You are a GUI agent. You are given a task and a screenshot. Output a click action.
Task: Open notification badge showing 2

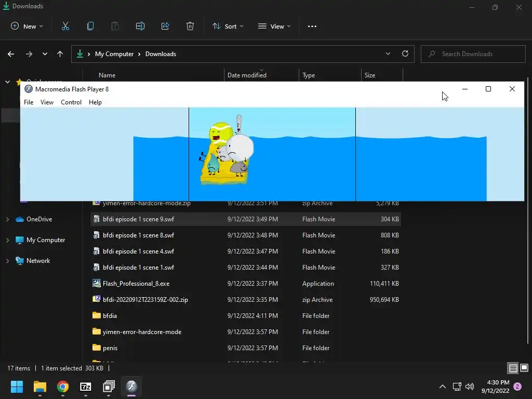pos(517,387)
